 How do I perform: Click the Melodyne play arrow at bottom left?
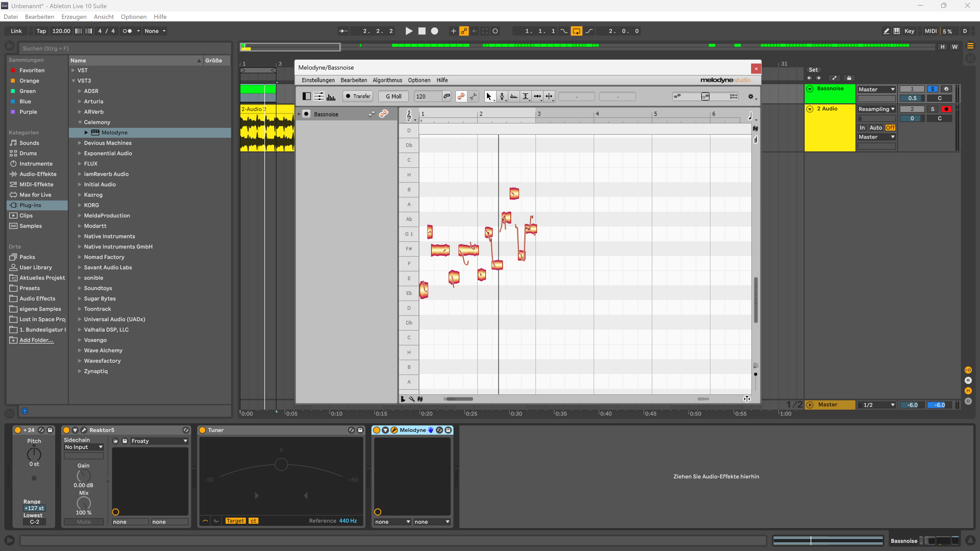click(x=403, y=399)
